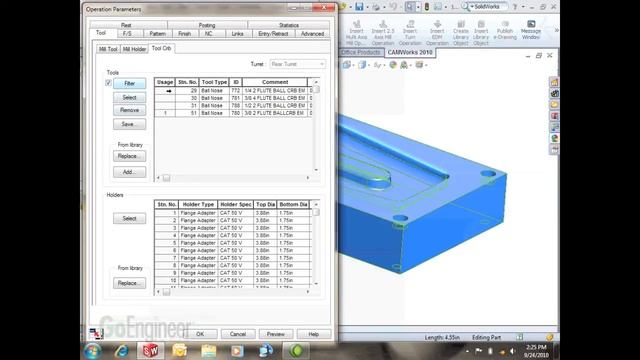Click the View Settings icon in view toolbar

pyautogui.click(x=419, y=65)
